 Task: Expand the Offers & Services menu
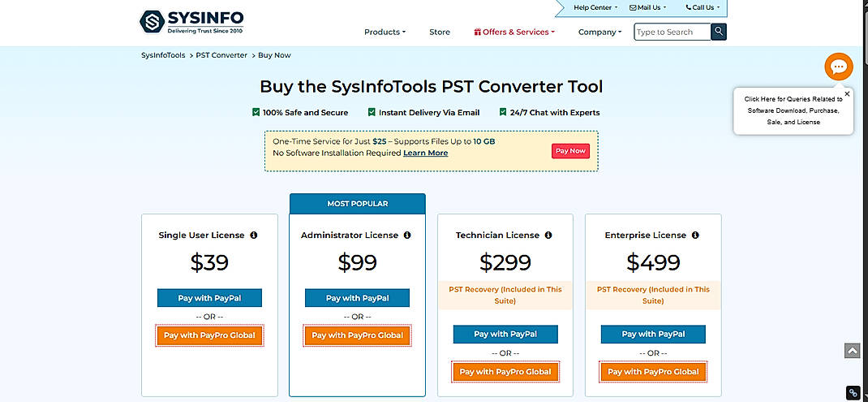[514, 32]
